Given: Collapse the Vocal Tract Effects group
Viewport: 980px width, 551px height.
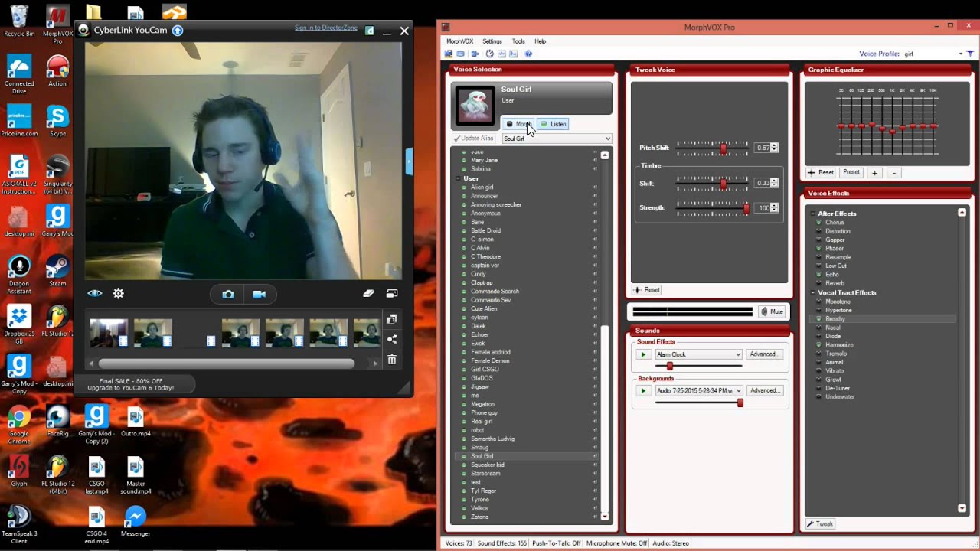Looking at the screenshot, I should click(813, 292).
